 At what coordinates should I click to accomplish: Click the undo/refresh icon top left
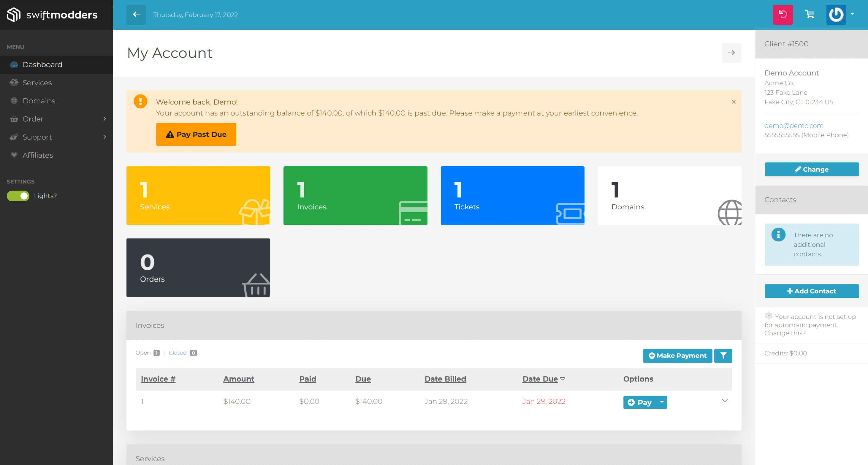782,14
